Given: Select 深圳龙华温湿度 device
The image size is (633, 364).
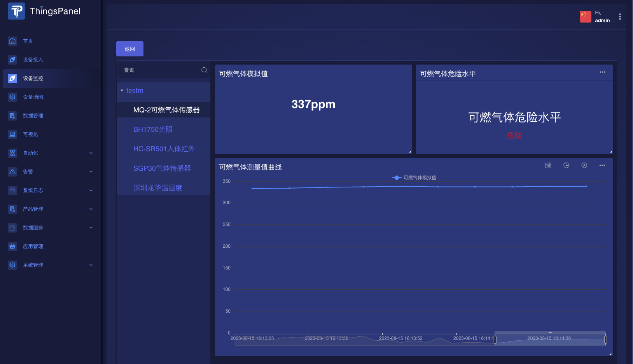Looking at the screenshot, I should coord(164,187).
